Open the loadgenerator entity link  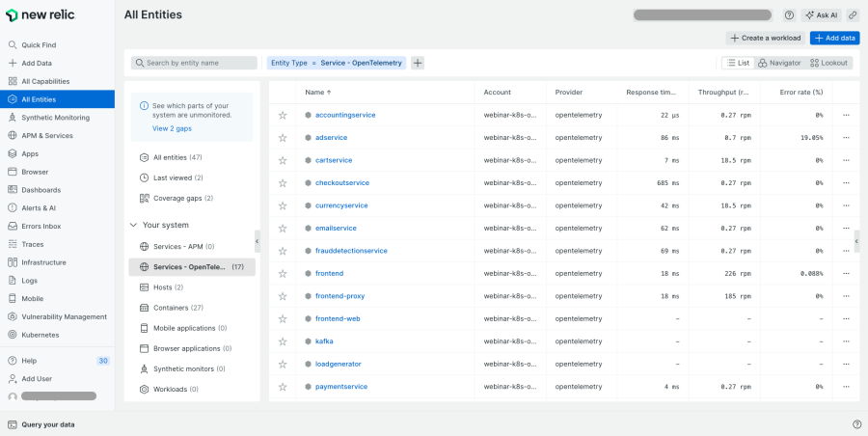point(339,364)
